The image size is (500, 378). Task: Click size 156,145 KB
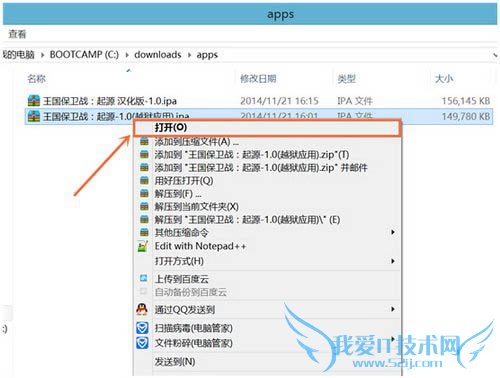pyautogui.click(x=466, y=101)
